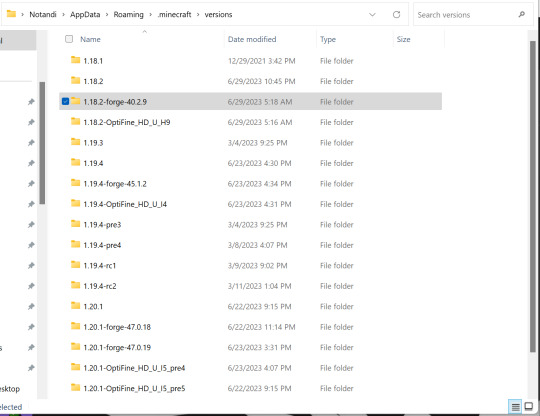Expand chevron before Notandi in path

[x=22, y=14]
